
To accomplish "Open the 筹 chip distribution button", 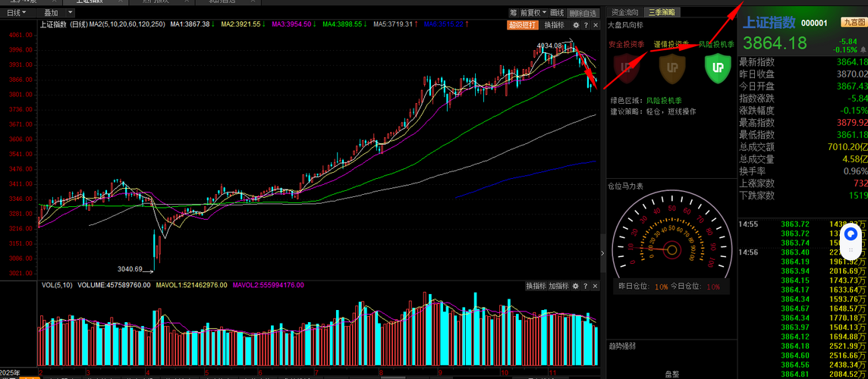I will click(x=514, y=13).
